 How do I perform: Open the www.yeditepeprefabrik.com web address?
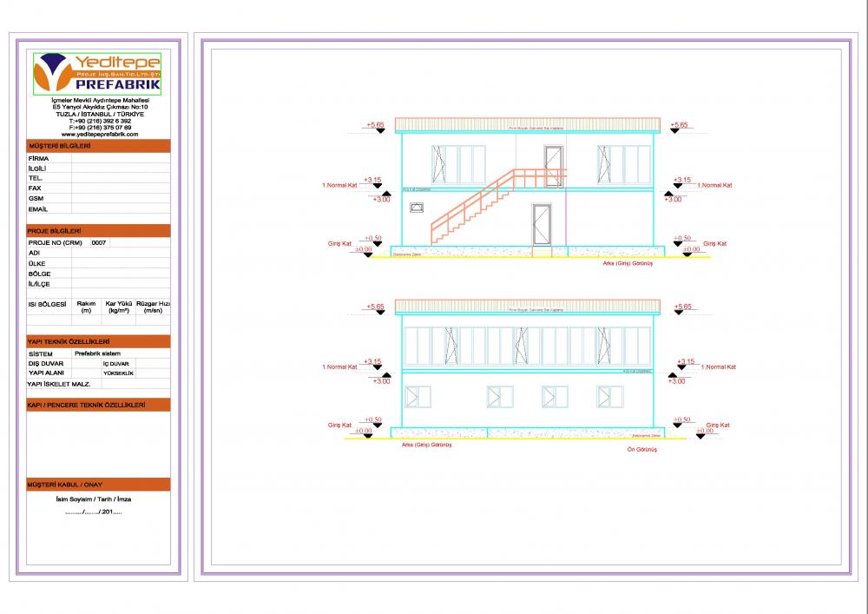coord(100,134)
